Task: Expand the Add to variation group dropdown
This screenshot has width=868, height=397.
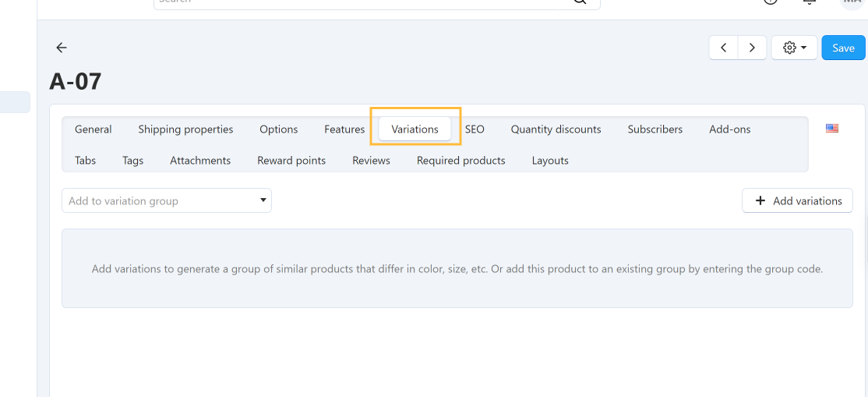Action: pos(167,200)
